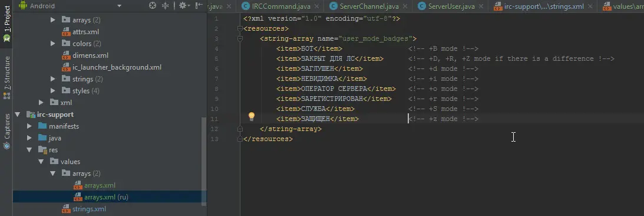Click the folder icon beside xml
The height and width of the screenshot is (216, 644).
54,102
